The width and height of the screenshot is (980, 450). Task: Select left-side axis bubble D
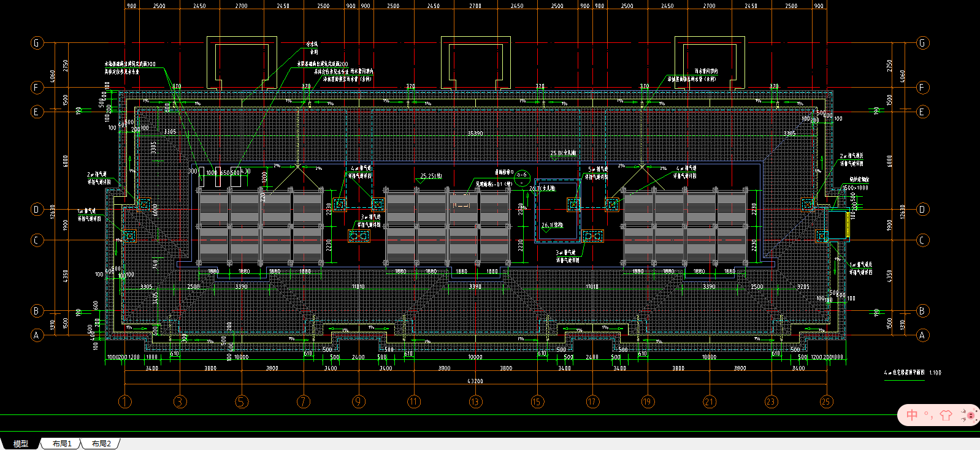coord(37,210)
